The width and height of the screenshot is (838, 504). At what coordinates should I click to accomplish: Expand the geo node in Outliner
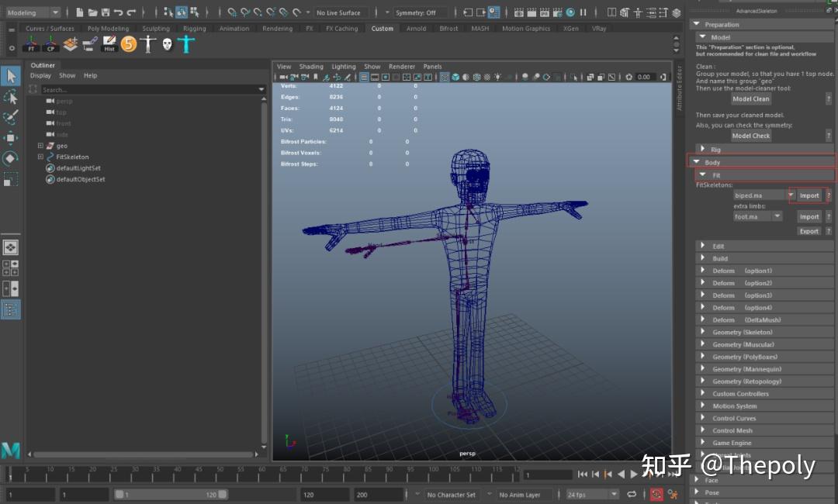click(40, 146)
